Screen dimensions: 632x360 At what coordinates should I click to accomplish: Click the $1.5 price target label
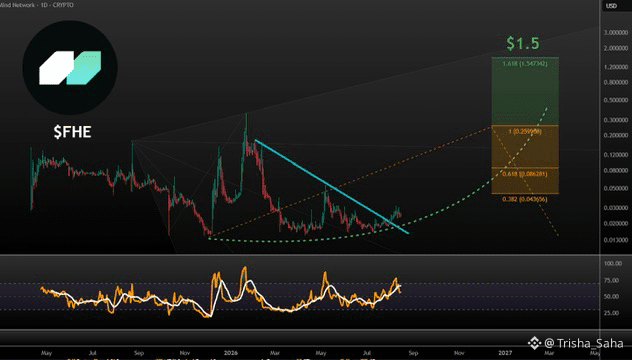(x=523, y=44)
